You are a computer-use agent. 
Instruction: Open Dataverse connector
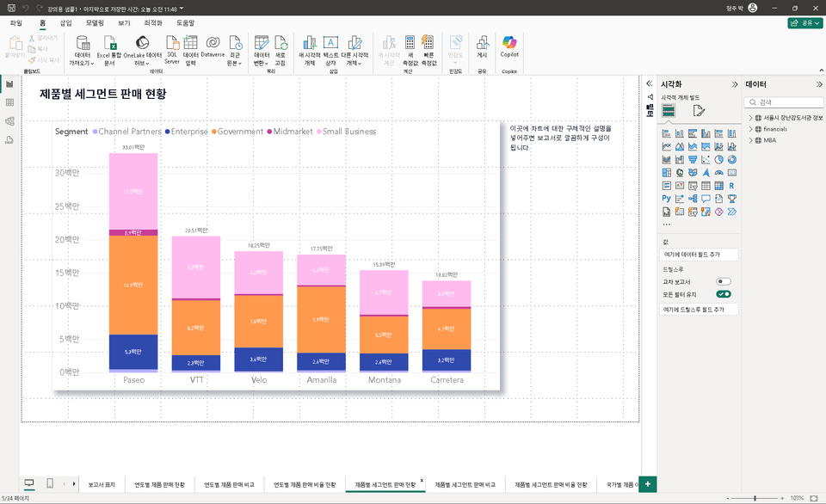(213, 46)
